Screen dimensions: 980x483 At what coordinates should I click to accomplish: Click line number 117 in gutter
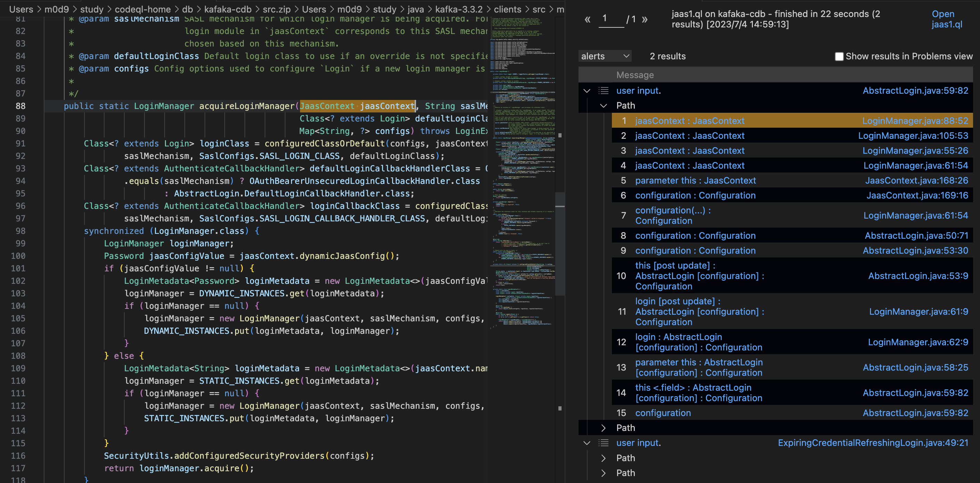[18, 468]
